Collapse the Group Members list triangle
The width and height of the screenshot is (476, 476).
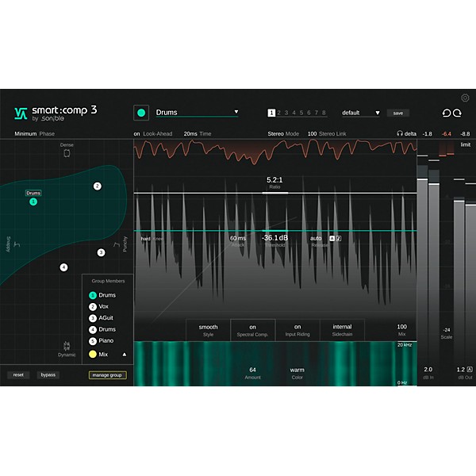pos(125,355)
